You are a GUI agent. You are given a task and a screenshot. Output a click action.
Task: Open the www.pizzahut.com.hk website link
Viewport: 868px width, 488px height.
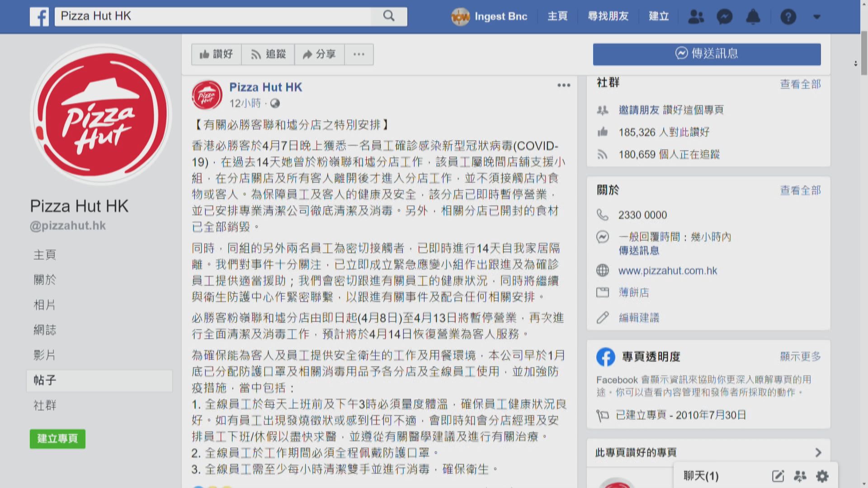coord(667,271)
